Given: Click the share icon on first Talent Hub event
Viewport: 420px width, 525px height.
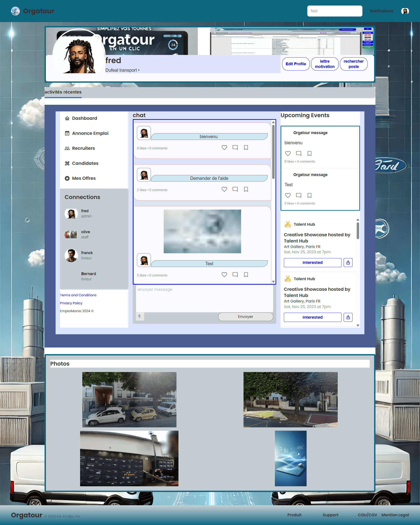Looking at the screenshot, I should pyautogui.click(x=348, y=262).
